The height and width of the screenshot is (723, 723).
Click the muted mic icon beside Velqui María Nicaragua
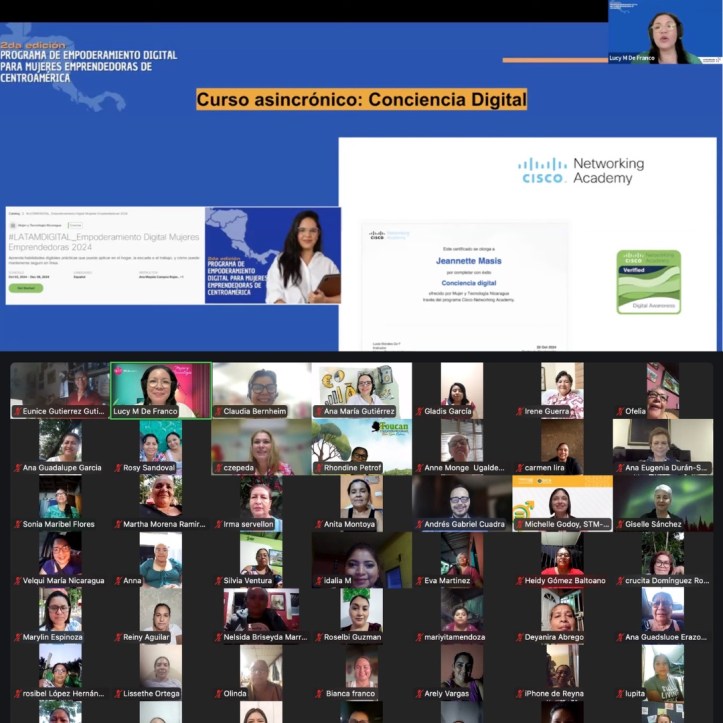point(18,581)
